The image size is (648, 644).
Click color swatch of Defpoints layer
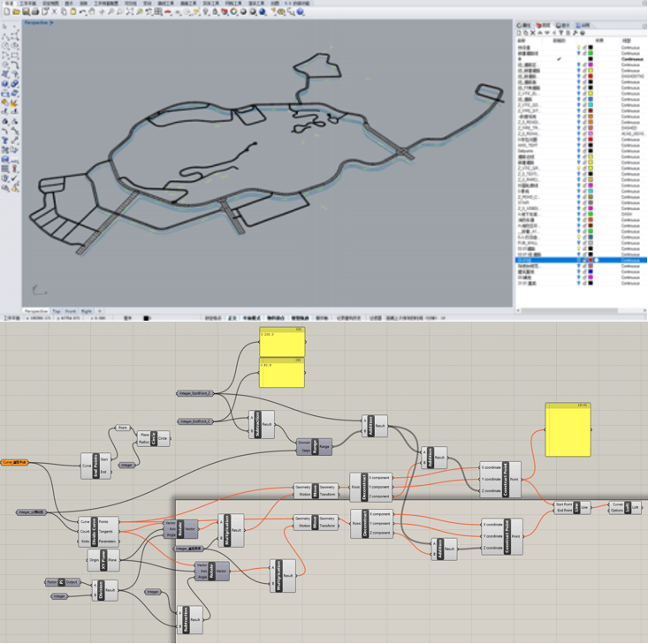click(591, 151)
